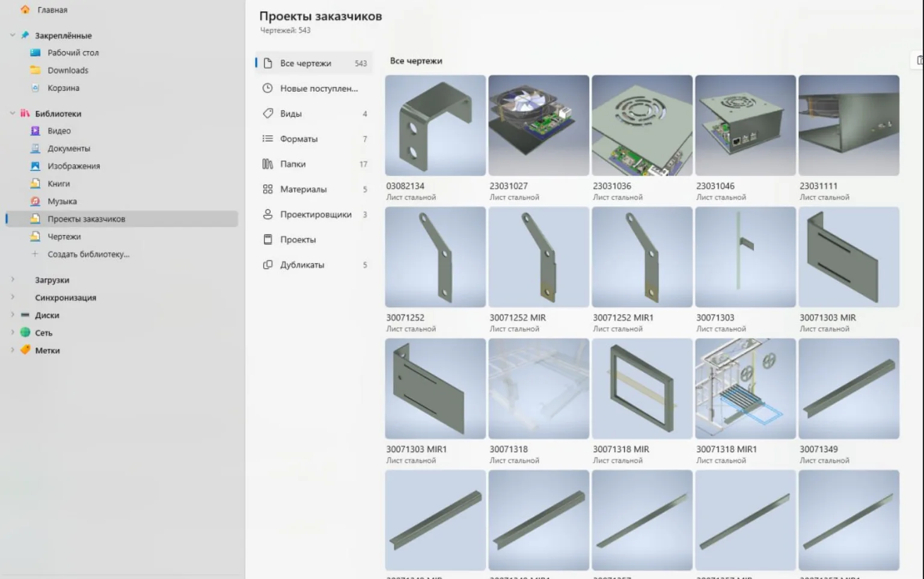This screenshot has width=924, height=579.
Task: Open the Folders books icon
Action: 268,164
